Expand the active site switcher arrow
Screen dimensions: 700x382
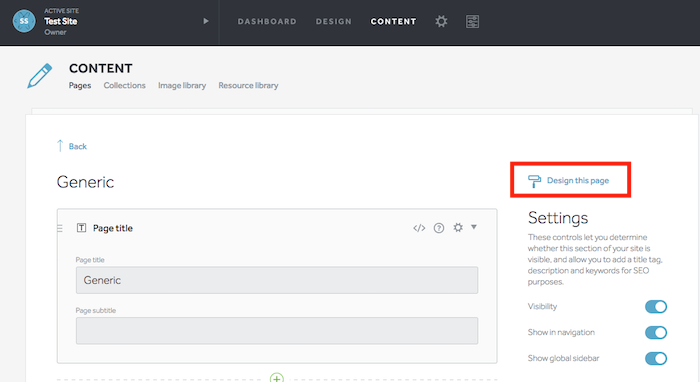[x=206, y=21]
